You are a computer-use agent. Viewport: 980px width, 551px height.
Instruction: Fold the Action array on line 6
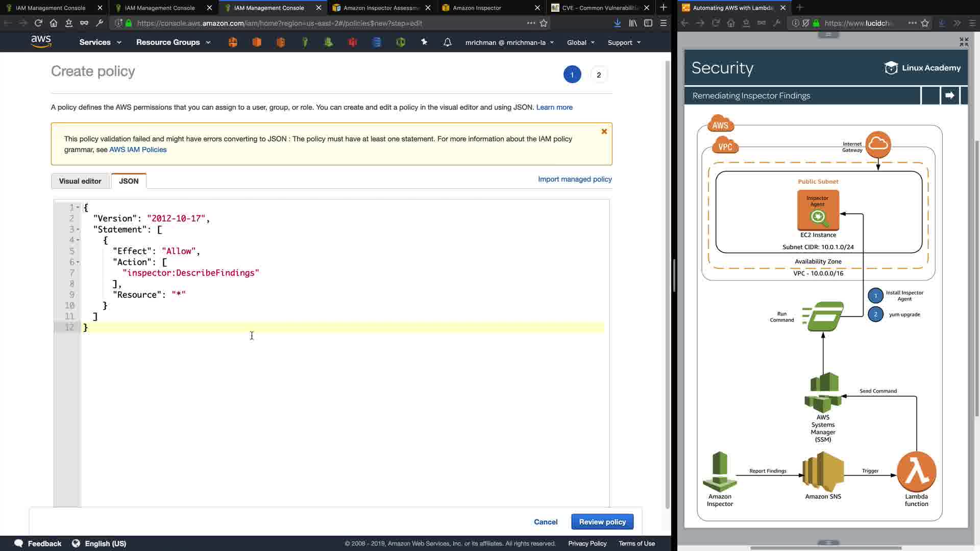tap(78, 262)
